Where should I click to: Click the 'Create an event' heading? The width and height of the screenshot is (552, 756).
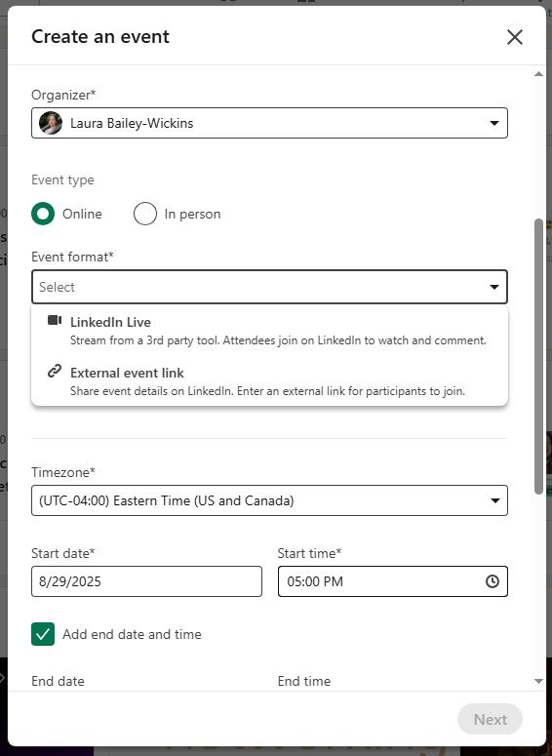tap(100, 37)
